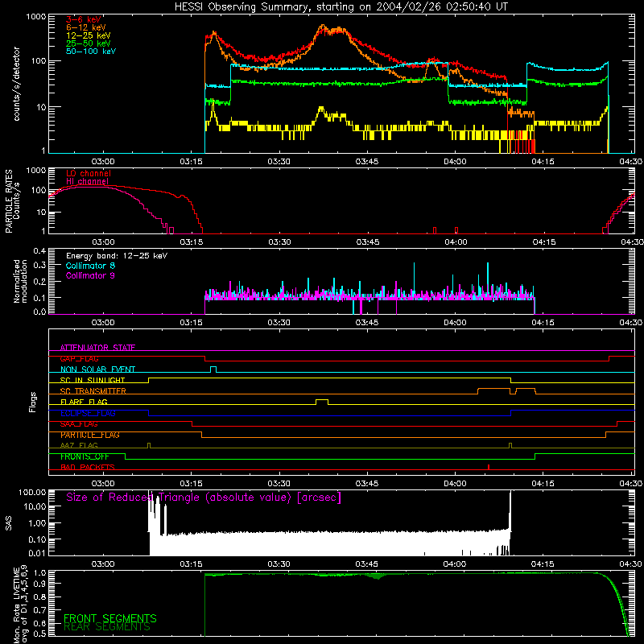Screen dimensions: 644x644
Task: Click the 04:00 tick label under the Flags panel
Action: click(x=455, y=484)
